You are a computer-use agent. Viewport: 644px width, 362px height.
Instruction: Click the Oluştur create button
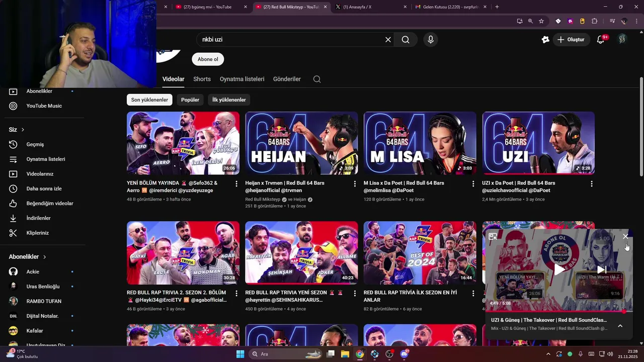[x=571, y=40]
